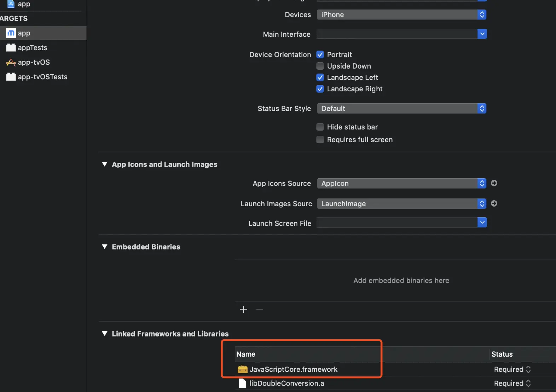Collapse App Icons and Launch Images section
556x392 pixels.
(x=105, y=164)
